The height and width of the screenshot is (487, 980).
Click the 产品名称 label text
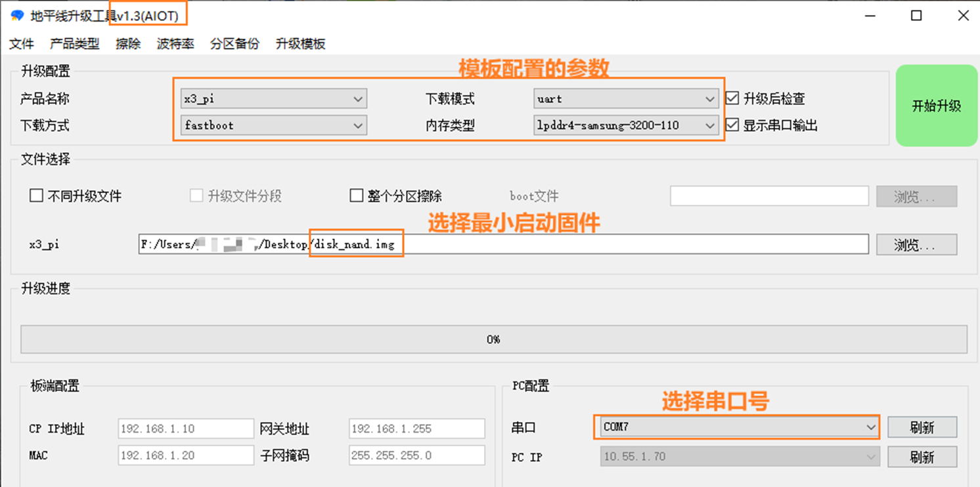(x=45, y=99)
